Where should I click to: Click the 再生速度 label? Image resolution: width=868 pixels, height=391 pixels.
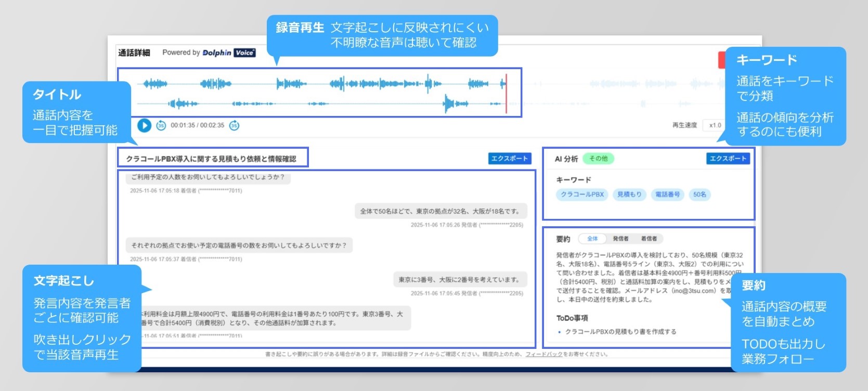point(684,125)
